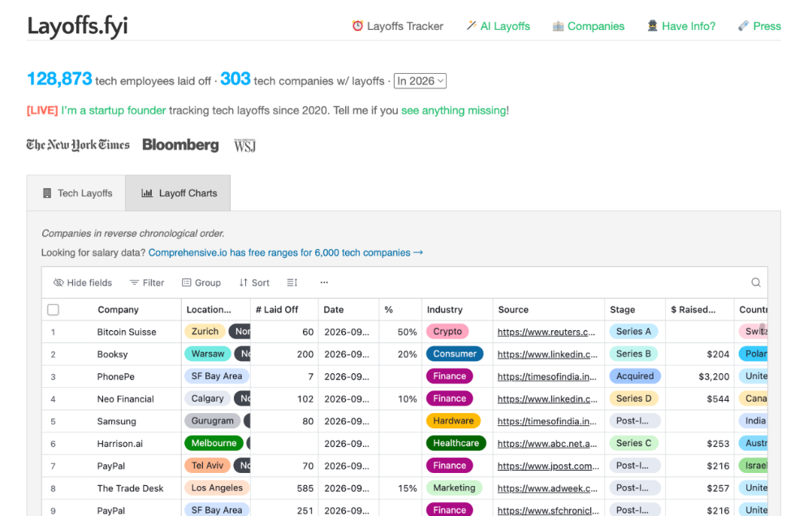Open the timesofindia source link for PhonePe
Viewport: 812px width, 516px height.
pos(546,376)
